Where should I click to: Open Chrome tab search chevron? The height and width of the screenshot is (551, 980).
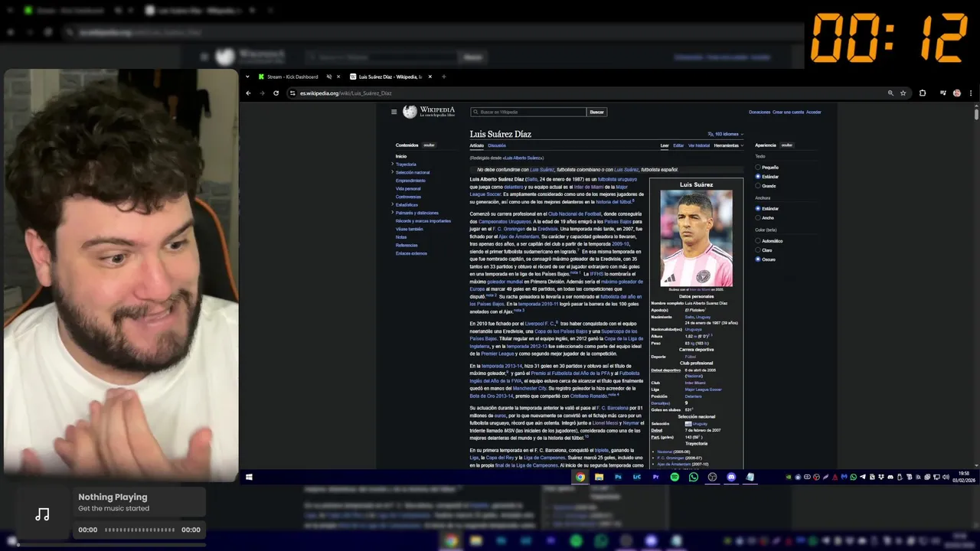(248, 77)
